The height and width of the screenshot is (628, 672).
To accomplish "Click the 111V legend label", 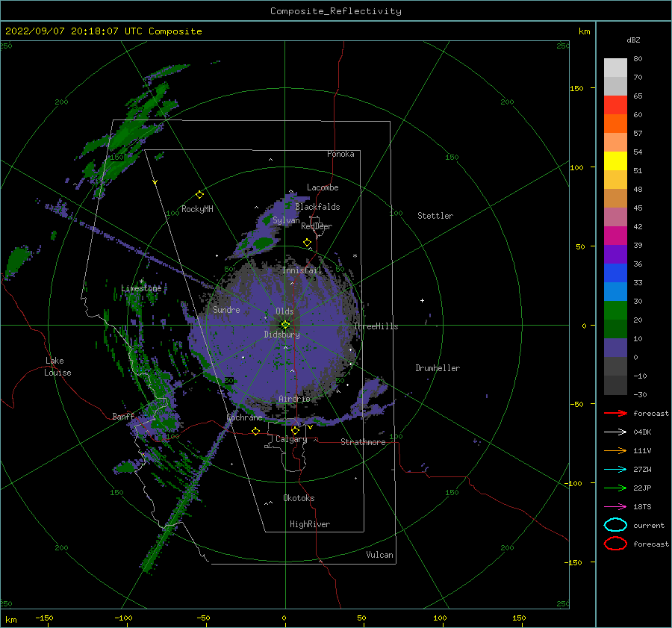I will [x=642, y=450].
